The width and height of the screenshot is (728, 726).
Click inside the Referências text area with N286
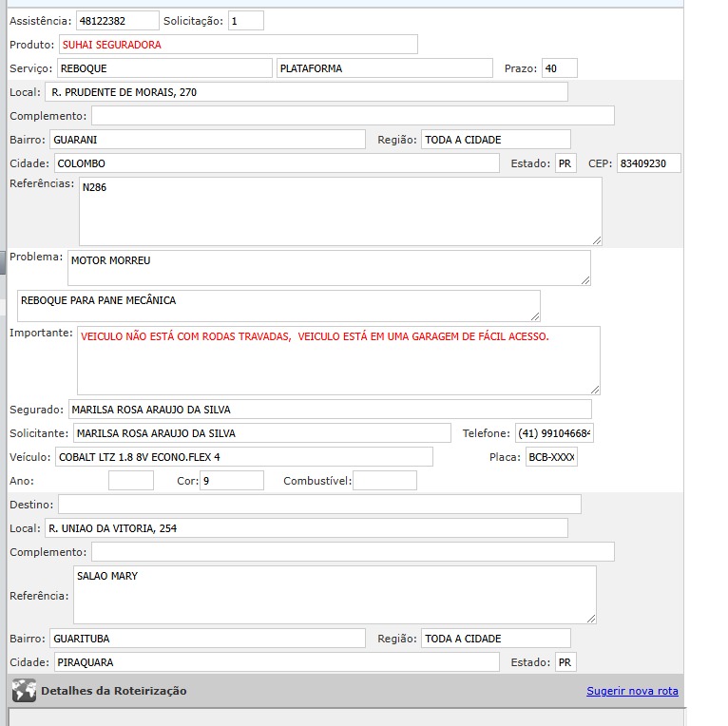point(339,211)
